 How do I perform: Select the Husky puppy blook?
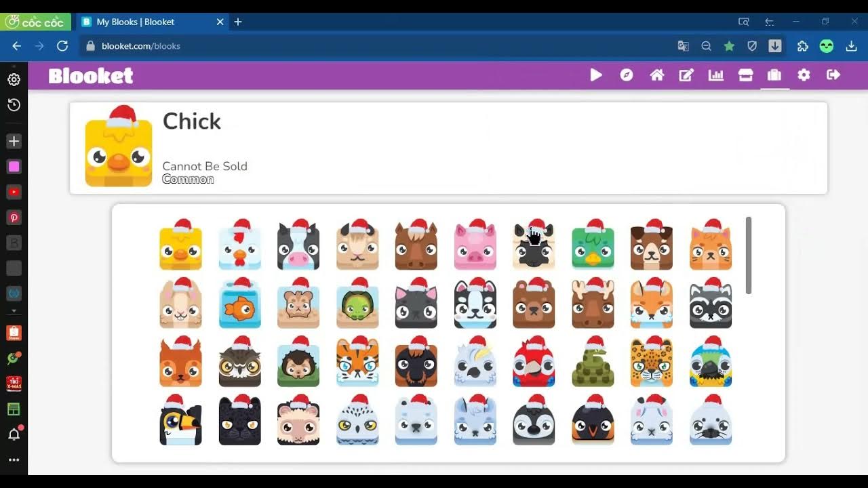(x=475, y=303)
